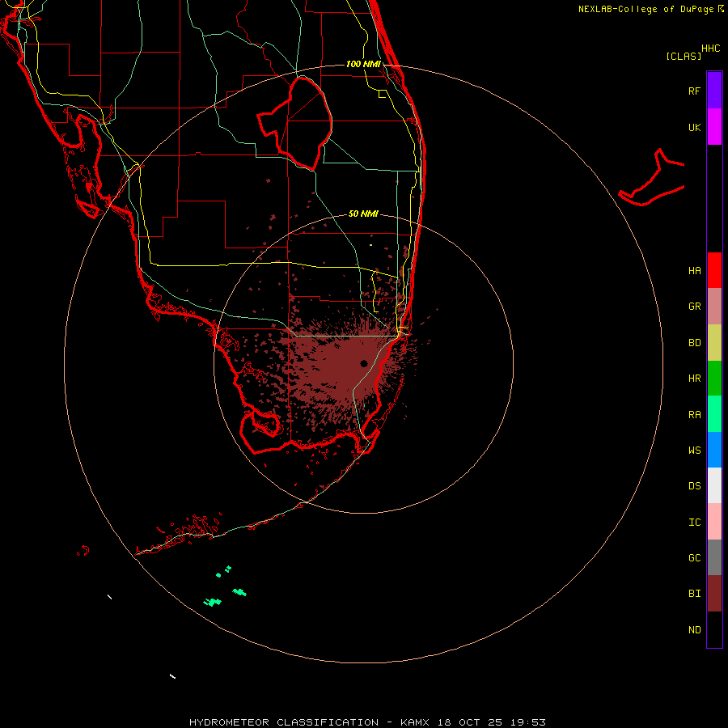Select the yellow BD big drops swatch
The height and width of the screenshot is (728, 728).
[714, 343]
